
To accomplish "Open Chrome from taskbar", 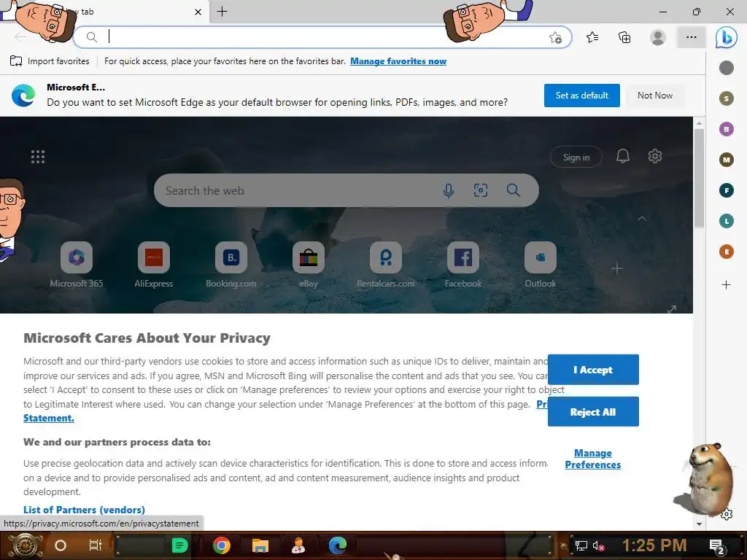I will pyautogui.click(x=222, y=545).
